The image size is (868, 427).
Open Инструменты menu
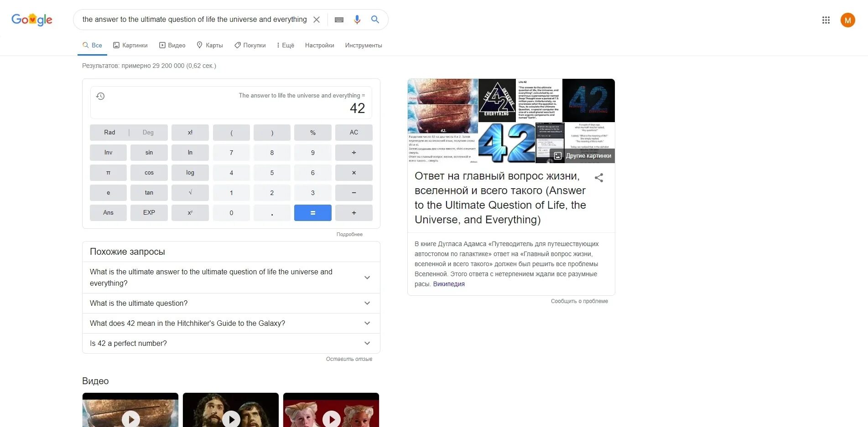[364, 45]
